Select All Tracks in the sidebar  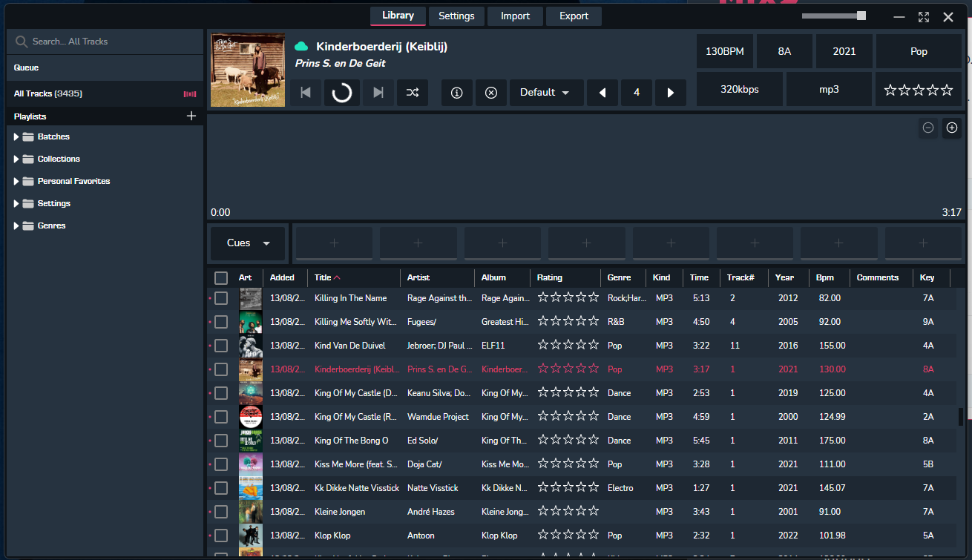pos(48,93)
